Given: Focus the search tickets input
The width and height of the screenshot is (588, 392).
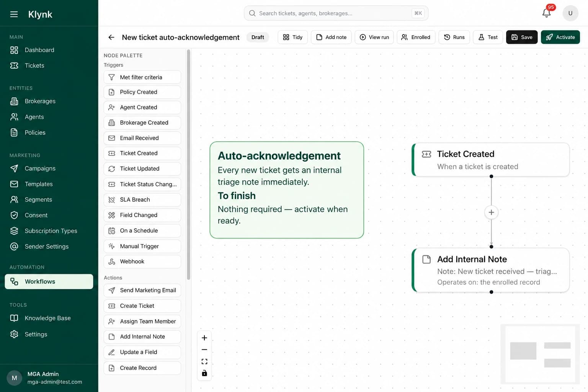Looking at the screenshot, I should 336,13.
